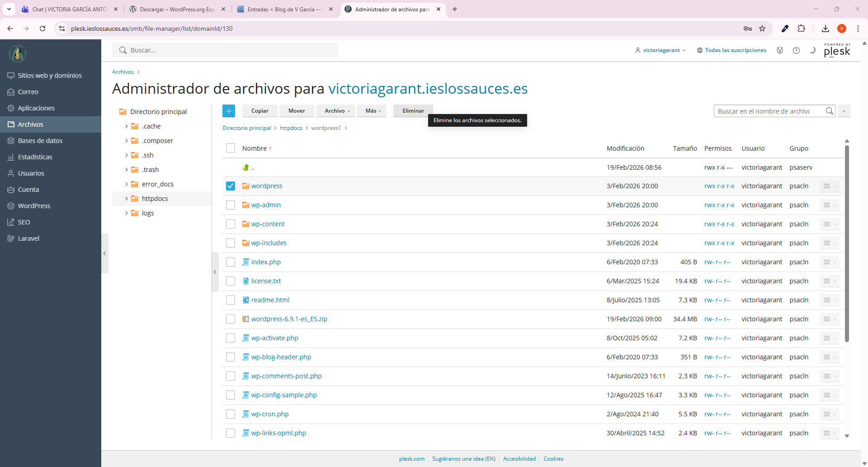Click the Eliminar button
Screen dimensions: 868x467
413,111
